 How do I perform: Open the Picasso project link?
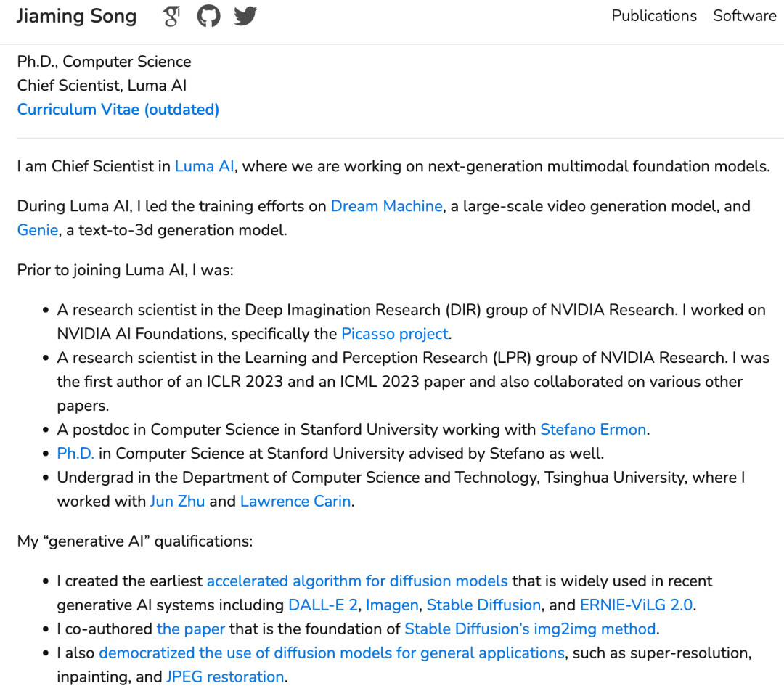394,334
